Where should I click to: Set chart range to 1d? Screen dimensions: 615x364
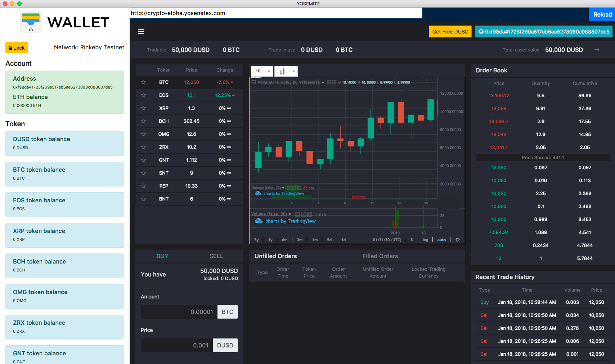(344, 240)
